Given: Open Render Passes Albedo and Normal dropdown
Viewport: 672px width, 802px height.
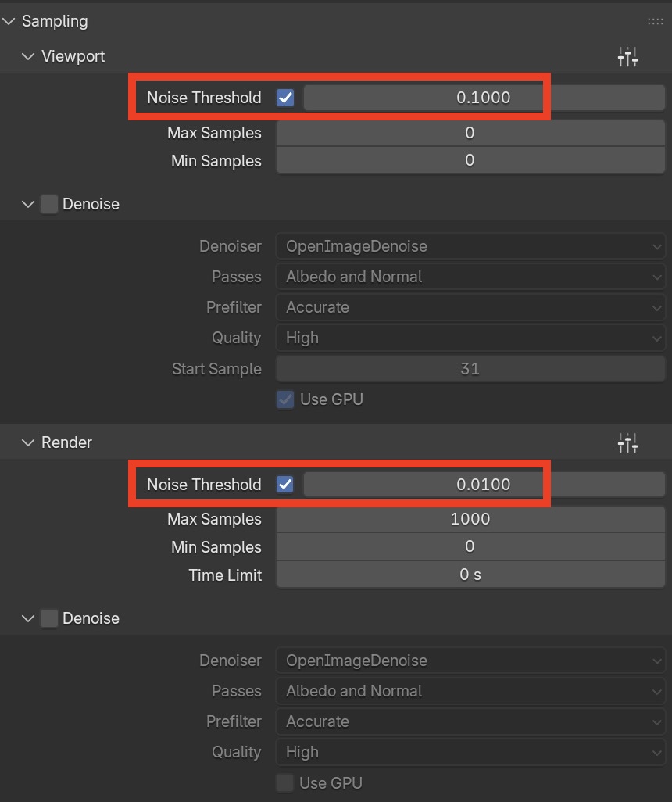Looking at the screenshot, I should click(470, 691).
